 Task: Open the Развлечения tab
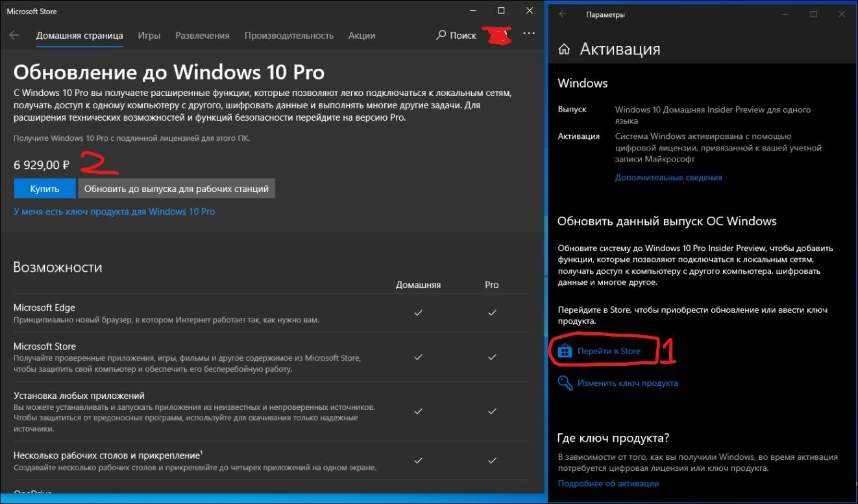202,36
